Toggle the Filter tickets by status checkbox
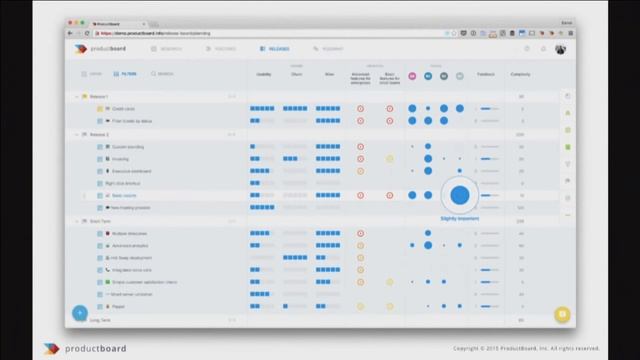Screen dimensions: 640x360 tap(100, 121)
